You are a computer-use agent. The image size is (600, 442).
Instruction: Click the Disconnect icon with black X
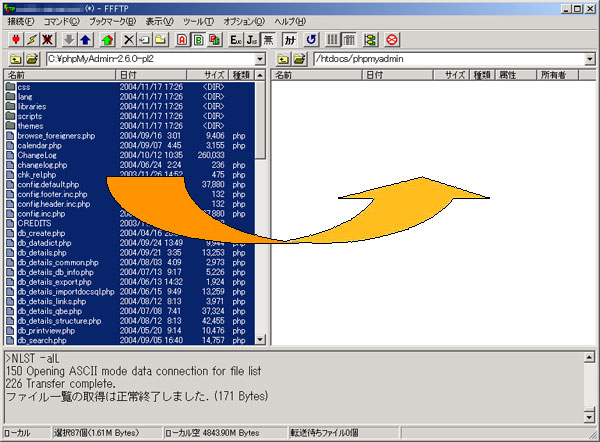(x=47, y=39)
